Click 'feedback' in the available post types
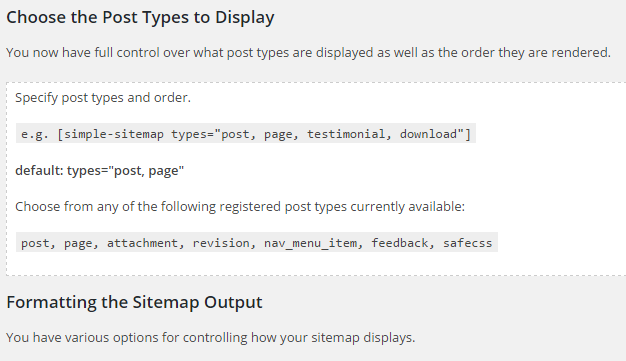This screenshot has width=626, height=361. (402, 243)
